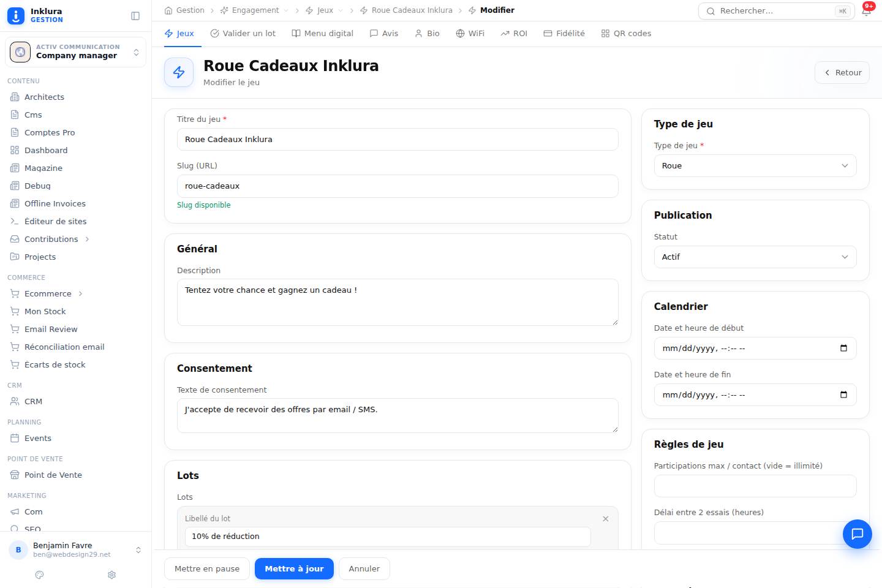Screen dimensions: 882x588
Task: Go to Comptes Pro
Action: 50,132
